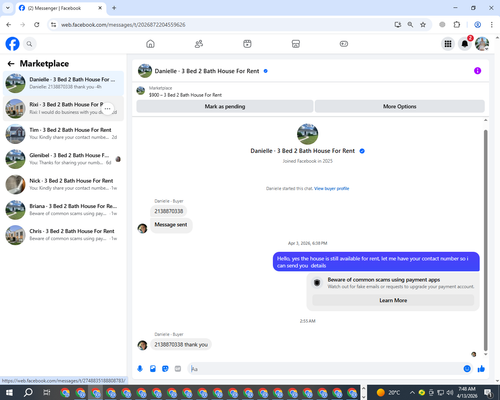
Task: Choose a GIF icon in composer
Action: coord(178,369)
